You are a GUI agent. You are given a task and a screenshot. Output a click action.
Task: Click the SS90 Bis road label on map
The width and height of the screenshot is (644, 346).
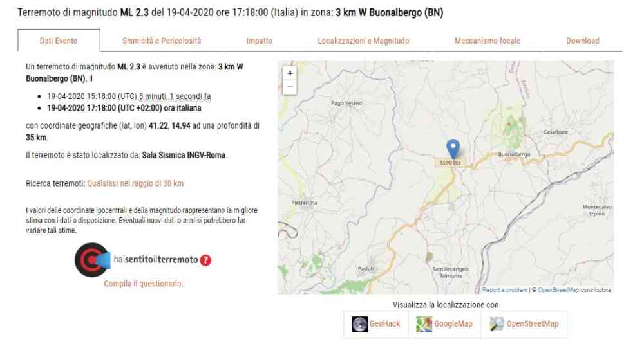pyautogui.click(x=450, y=163)
